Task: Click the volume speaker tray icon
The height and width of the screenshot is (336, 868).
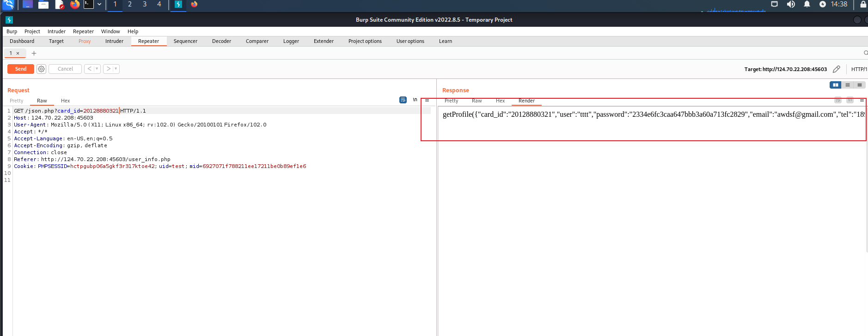Action: pyautogui.click(x=791, y=4)
